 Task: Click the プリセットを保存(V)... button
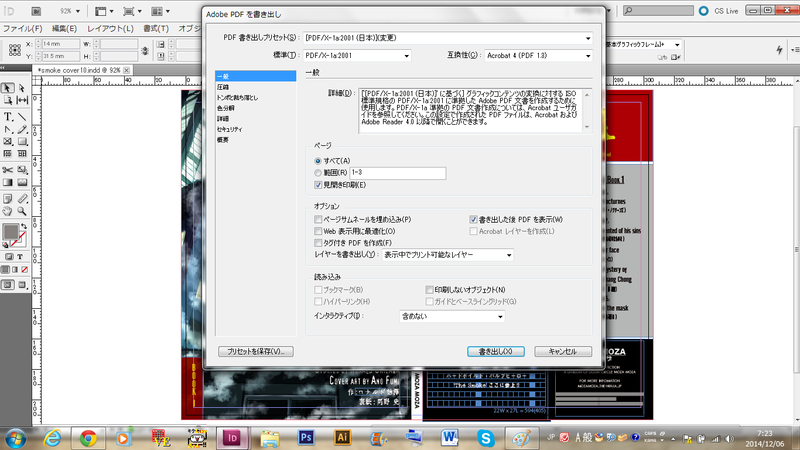tap(256, 351)
